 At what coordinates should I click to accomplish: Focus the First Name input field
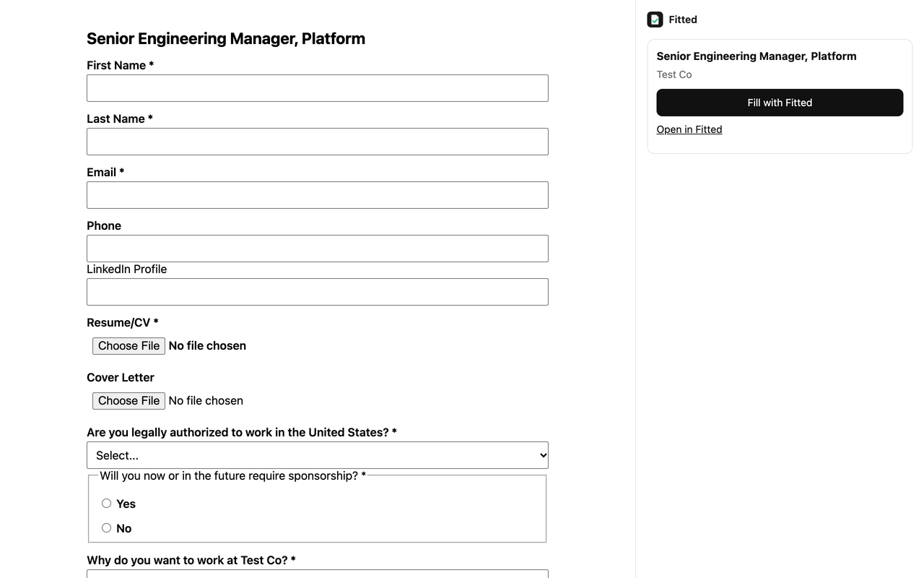pos(318,88)
